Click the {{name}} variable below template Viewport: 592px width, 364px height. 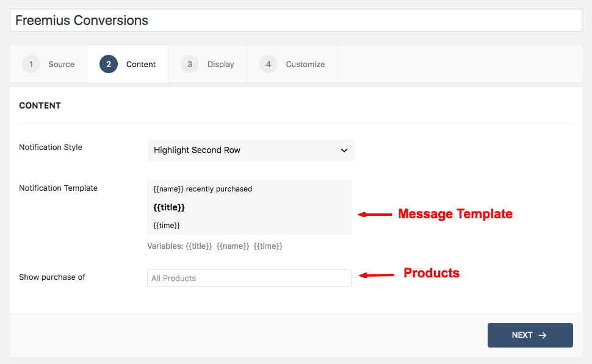tap(233, 246)
